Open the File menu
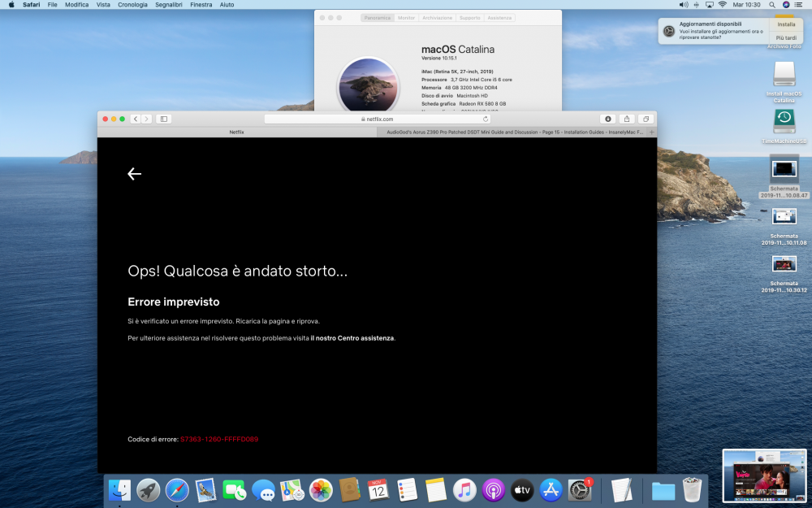The width and height of the screenshot is (812, 508). (x=52, y=5)
